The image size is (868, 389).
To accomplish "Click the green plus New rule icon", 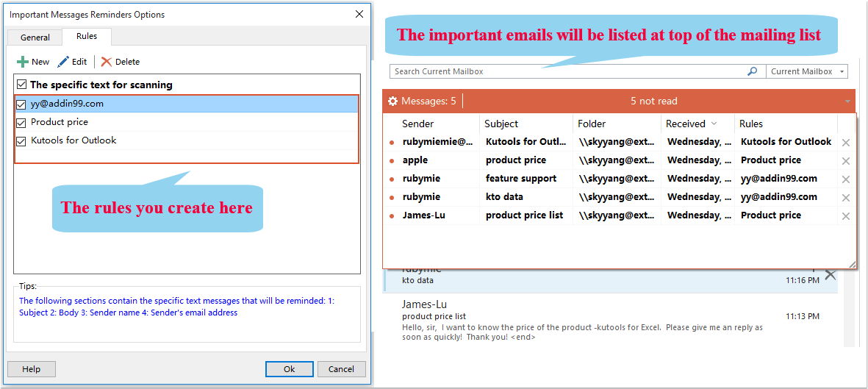I will pyautogui.click(x=23, y=62).
